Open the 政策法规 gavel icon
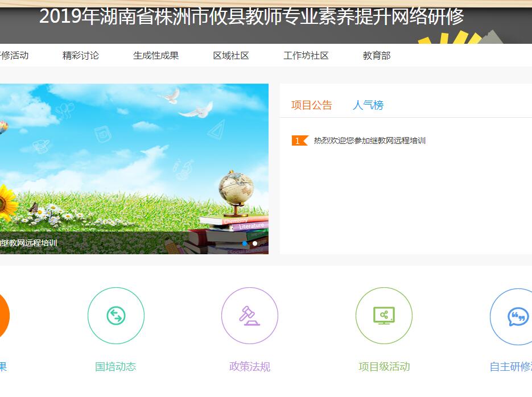The width and height of the screenshot is (532, 397). (250, 316)
